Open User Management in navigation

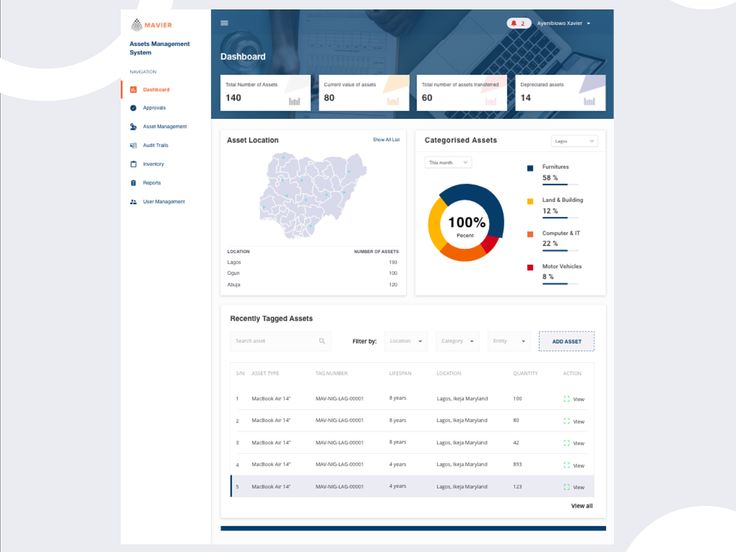click(164, 202)
